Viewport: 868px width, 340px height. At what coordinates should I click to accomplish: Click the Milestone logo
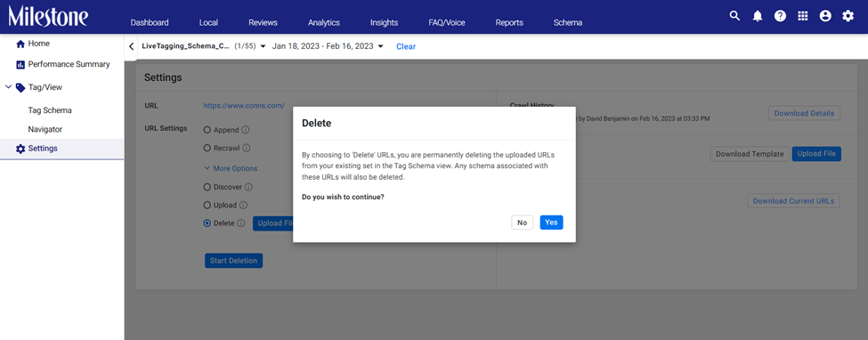coord(48,16)
